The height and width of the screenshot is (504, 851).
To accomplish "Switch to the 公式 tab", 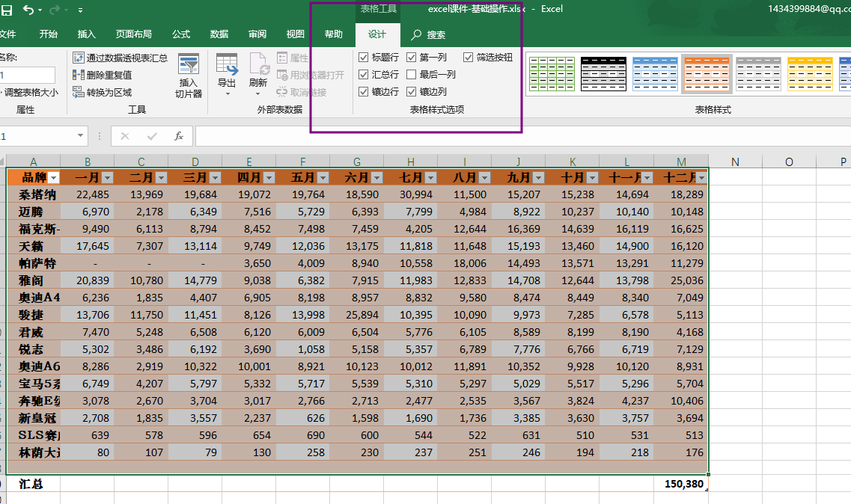I will click(x=180, y=34).
